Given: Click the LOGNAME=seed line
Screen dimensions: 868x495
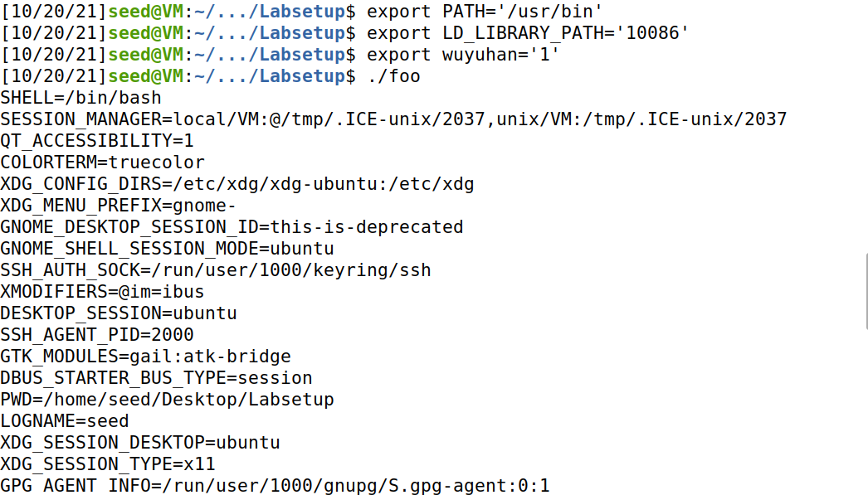Looking at the screenshot, I should coord(64,421).
